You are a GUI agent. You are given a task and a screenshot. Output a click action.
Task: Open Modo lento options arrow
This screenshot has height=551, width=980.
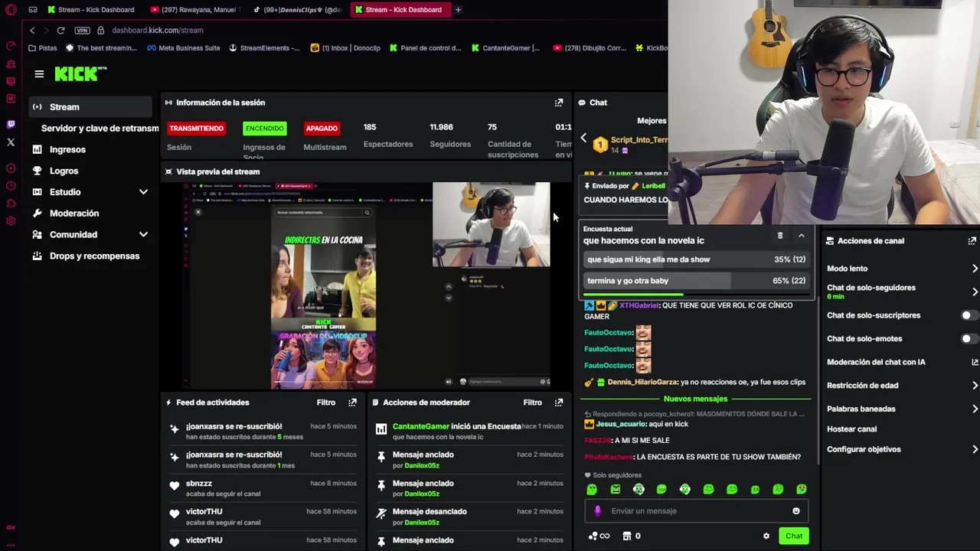975,269
